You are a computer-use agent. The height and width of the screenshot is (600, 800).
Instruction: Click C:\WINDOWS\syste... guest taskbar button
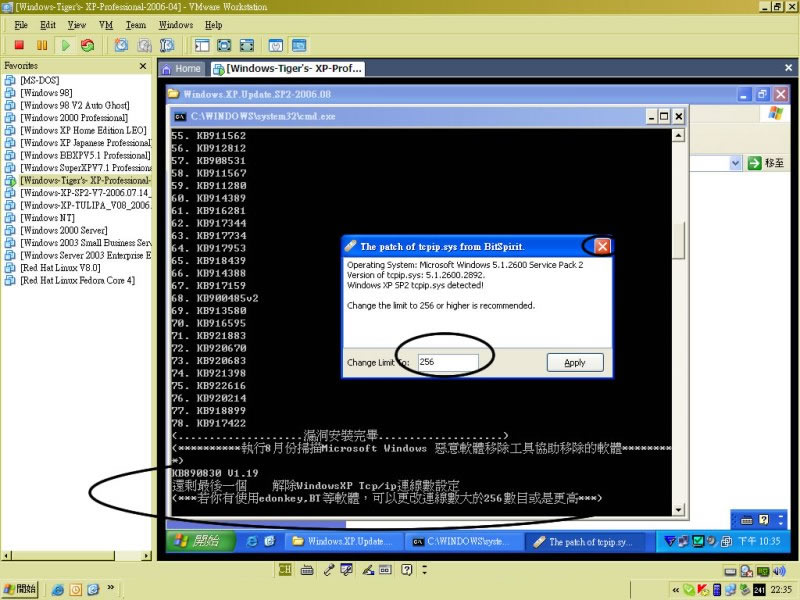pos(462,541)
